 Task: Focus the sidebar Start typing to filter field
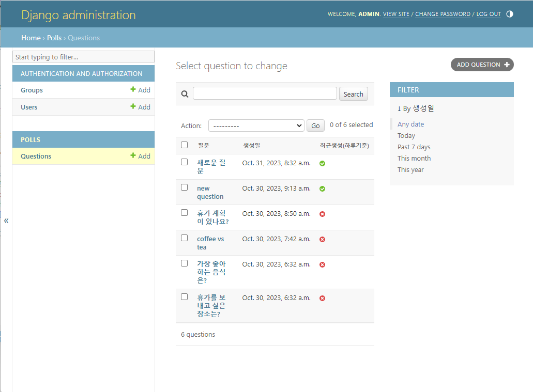(x=84, y=57)
